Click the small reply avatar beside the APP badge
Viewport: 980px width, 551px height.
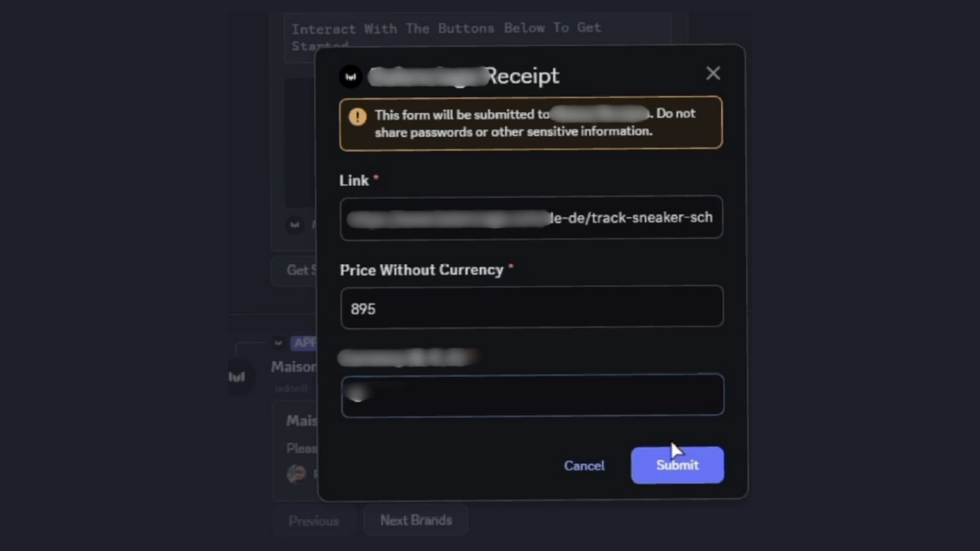(278, 343)
